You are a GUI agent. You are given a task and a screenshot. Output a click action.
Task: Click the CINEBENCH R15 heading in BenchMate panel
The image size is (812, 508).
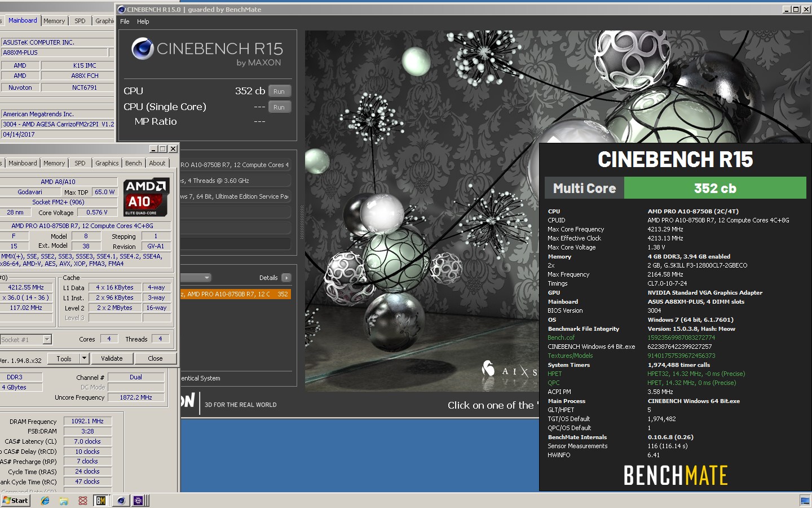coord(675,160)
